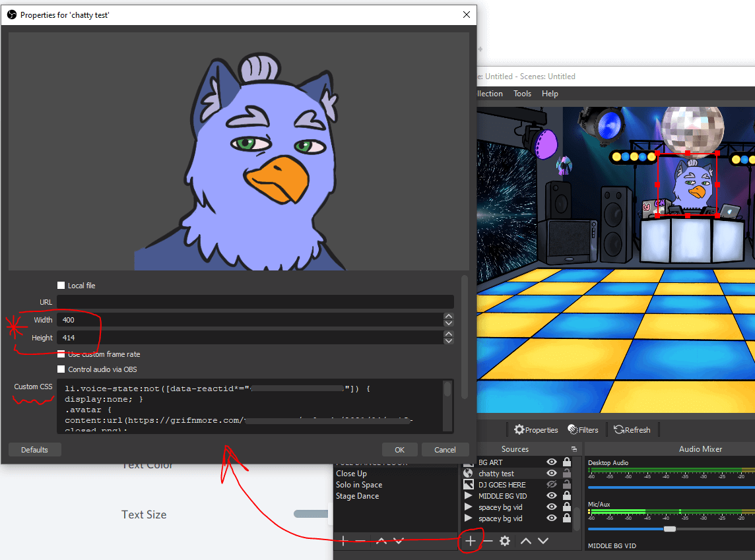Toggle lock on BG ART source
The height and width of the screenshot is (560, 755).
[x=567, y=462]
